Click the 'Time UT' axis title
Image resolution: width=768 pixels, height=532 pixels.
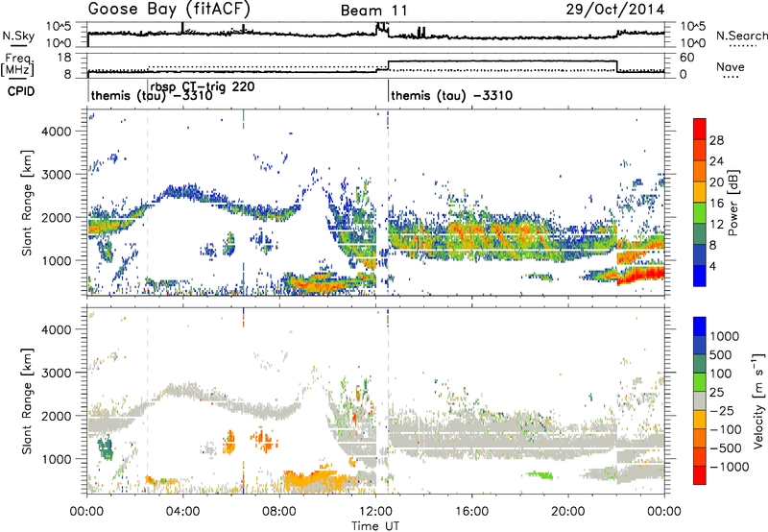click(375, 525)
